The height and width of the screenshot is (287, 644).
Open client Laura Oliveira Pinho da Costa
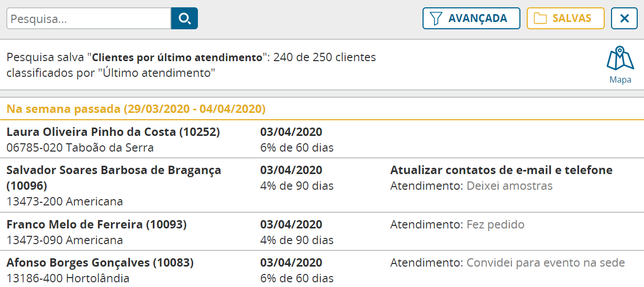click(113, 132)
